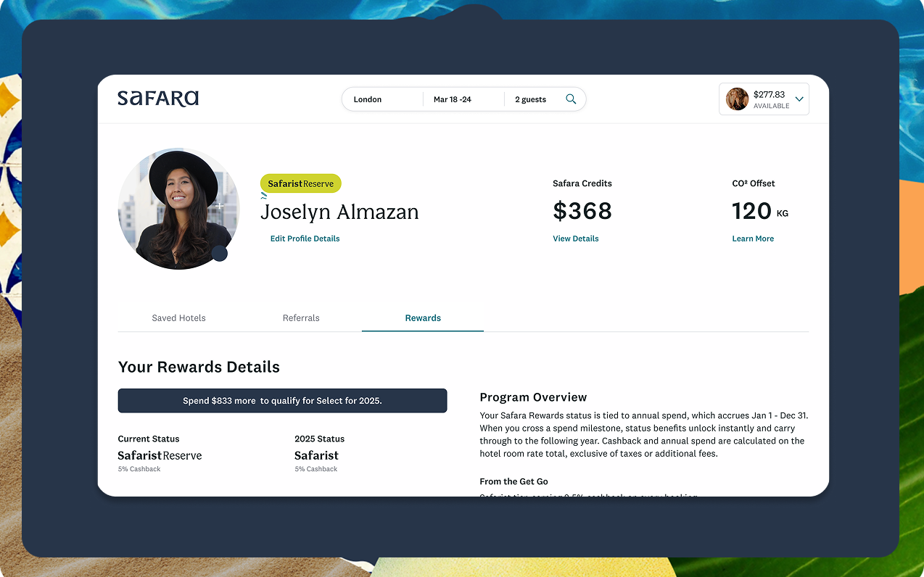Click Safarist Reserve under Current Status
The width and height of the screenshot is (924, 577).
(x=160, y=455)
